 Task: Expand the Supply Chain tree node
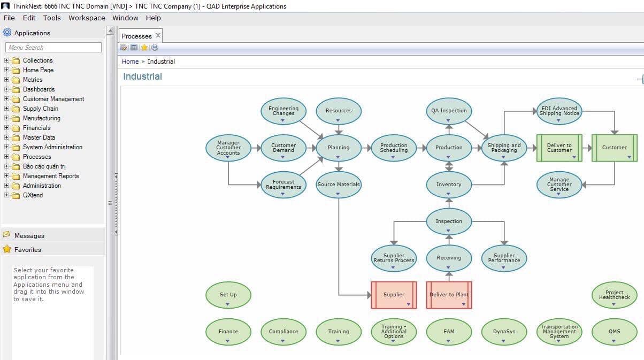(7, 109)
